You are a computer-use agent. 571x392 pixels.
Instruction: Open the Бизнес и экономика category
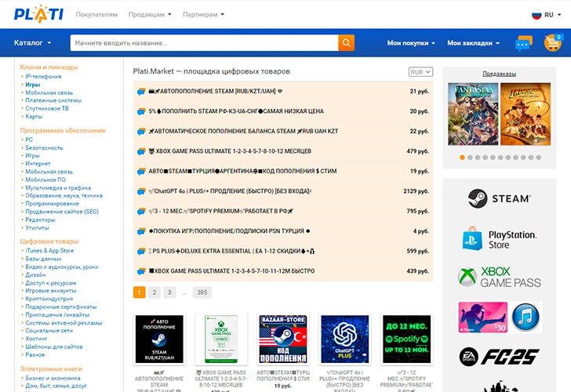pos(53,378)
